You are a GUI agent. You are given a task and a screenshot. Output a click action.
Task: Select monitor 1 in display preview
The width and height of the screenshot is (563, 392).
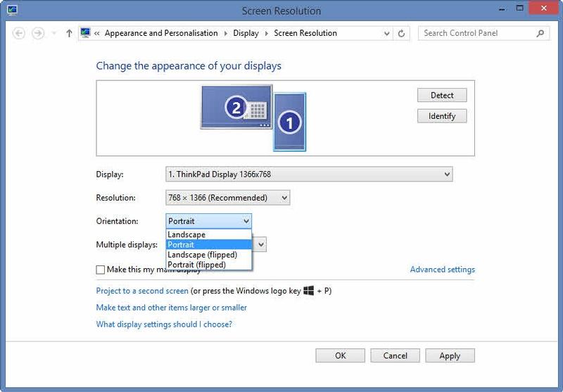pos(289,122)
